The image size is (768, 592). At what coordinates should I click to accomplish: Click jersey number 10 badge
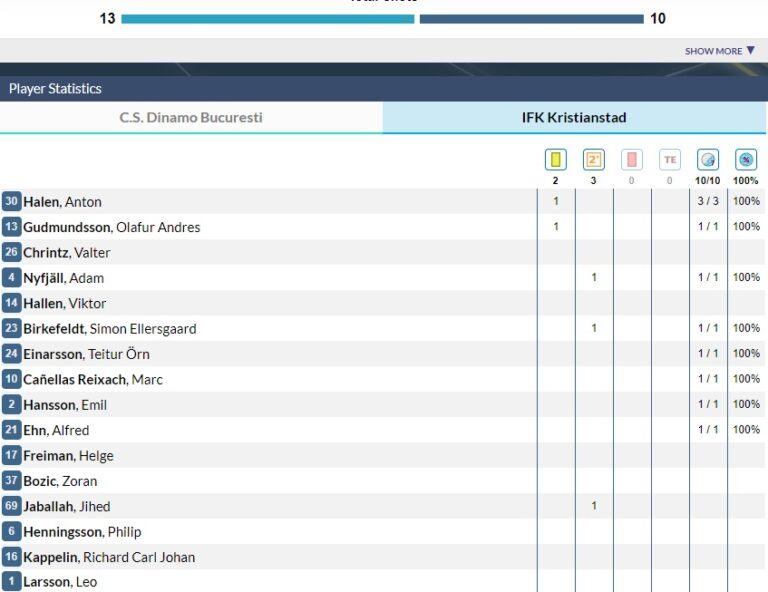click(11, 379)
